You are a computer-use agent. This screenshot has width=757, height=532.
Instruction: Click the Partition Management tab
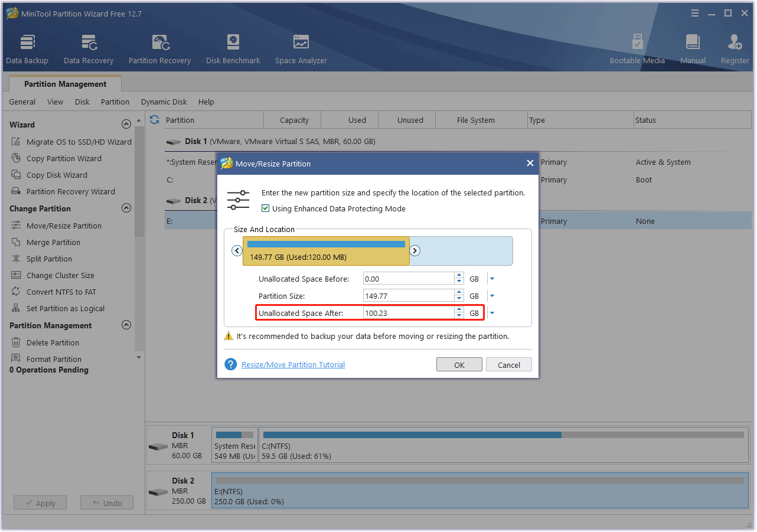click(65, 83)
